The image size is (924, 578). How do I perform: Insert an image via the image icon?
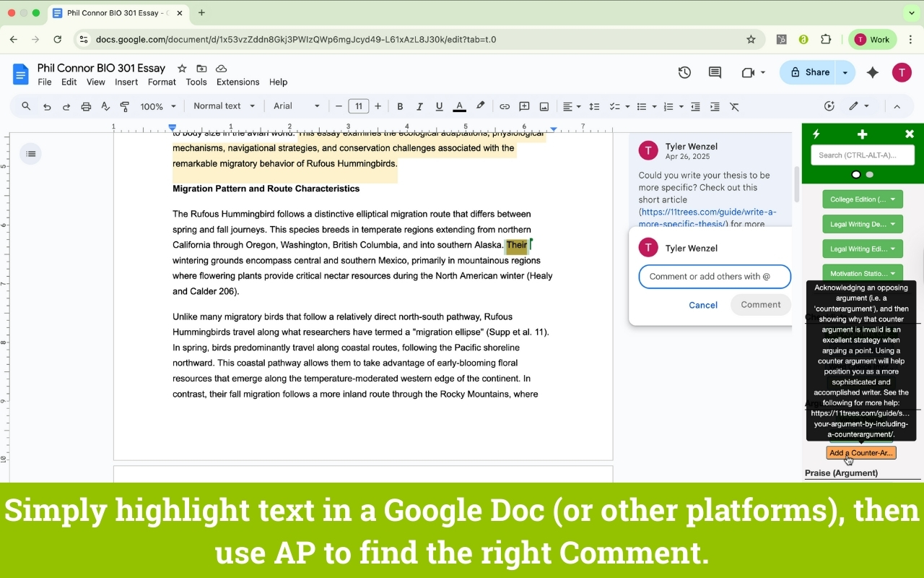pyautogui.click(x=544, y=106)
